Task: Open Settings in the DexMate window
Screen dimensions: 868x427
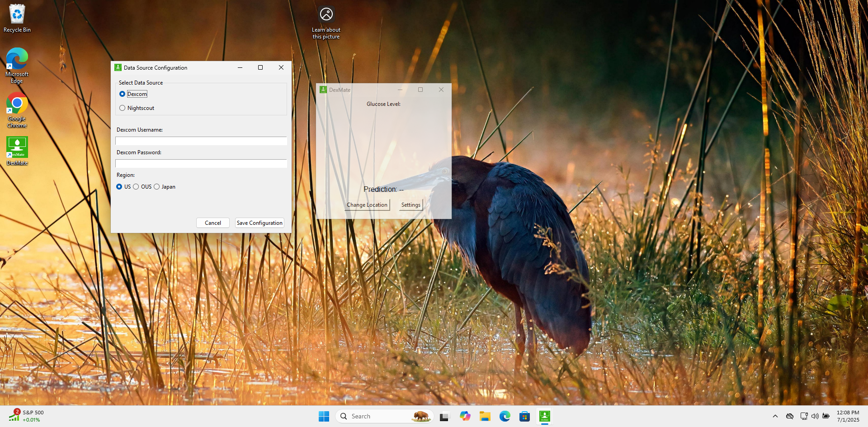Action: (x=411, y=205)
